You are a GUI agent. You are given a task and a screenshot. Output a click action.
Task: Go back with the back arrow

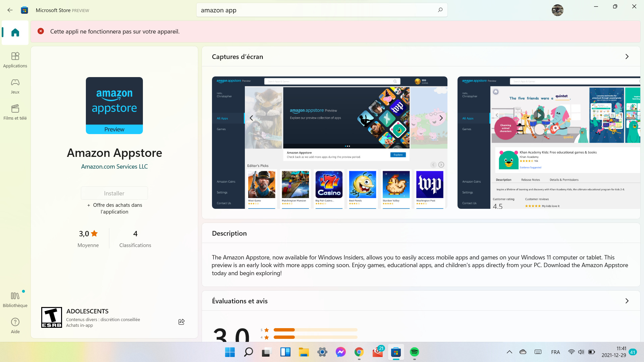(10, 10)
